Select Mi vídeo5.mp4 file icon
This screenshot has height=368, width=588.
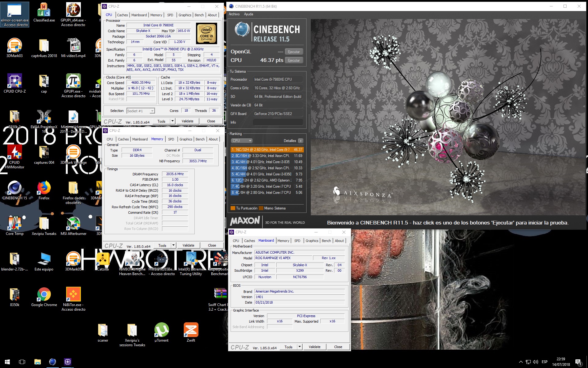73,48
